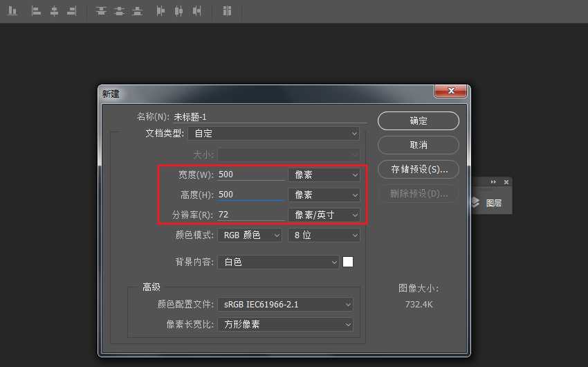Choose Distribute Vertical Centers icon
The width and height of the screenshot is (588, 367).
[x=120, y=11]
